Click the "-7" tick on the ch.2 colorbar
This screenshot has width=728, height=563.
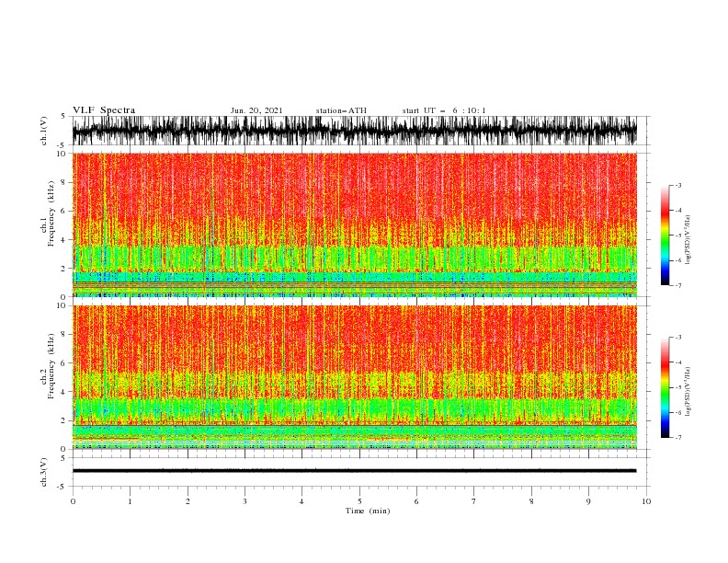point(677,438)
